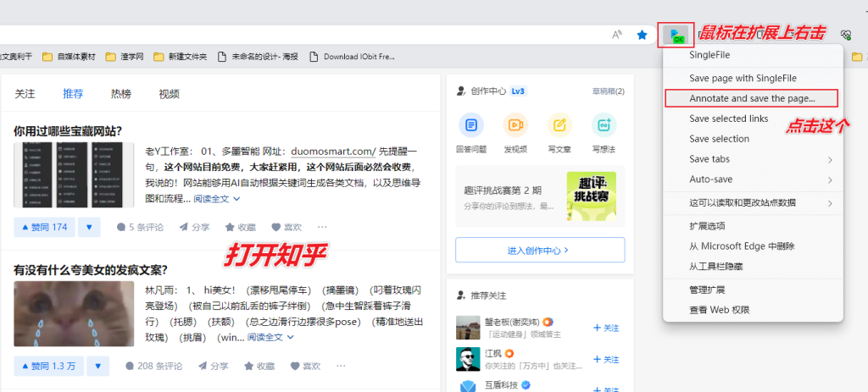Image resolution: width=868 pixels, height=392 pixels.
Task: Select Save selected links
Action: tap(753, 119)
